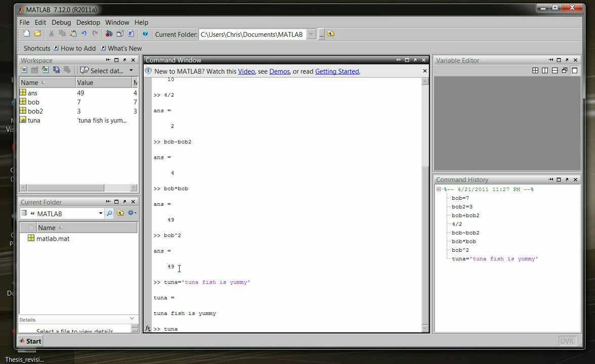This screenshot has width=595, height=364.
Task: Open Help with the blue question mark
Action: tap(145, 34)
